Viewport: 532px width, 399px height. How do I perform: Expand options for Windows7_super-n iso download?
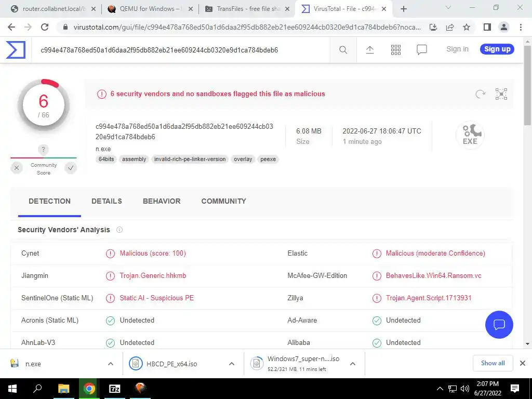click(x=353, y=364)
